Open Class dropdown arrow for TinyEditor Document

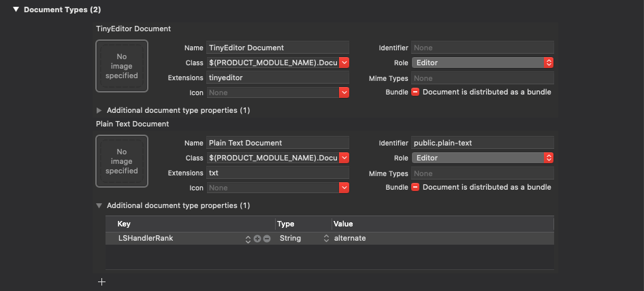pos(344,63)
